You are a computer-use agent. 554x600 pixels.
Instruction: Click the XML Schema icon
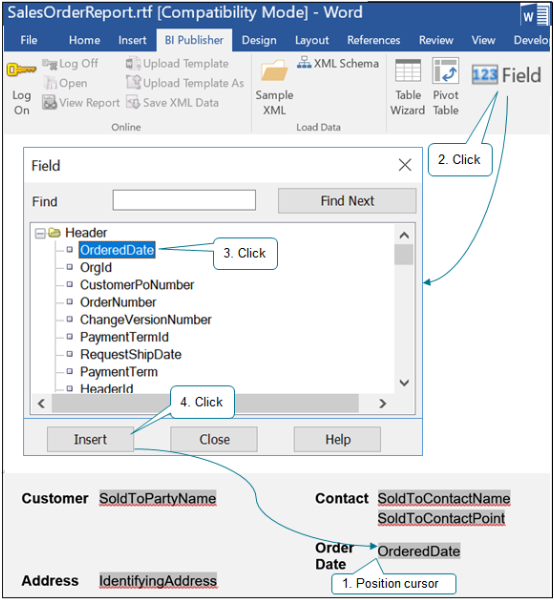304,63
